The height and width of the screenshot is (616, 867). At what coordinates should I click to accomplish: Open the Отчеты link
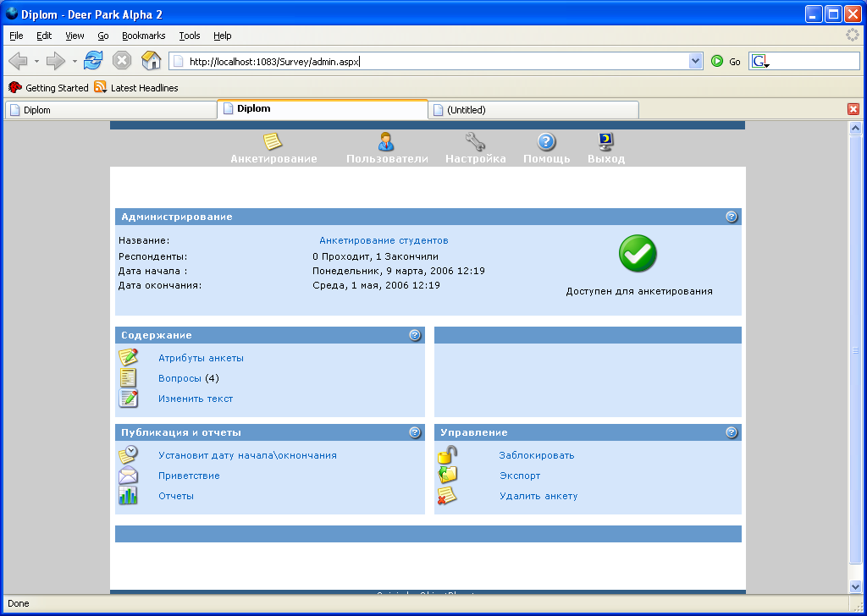point(176,496)
